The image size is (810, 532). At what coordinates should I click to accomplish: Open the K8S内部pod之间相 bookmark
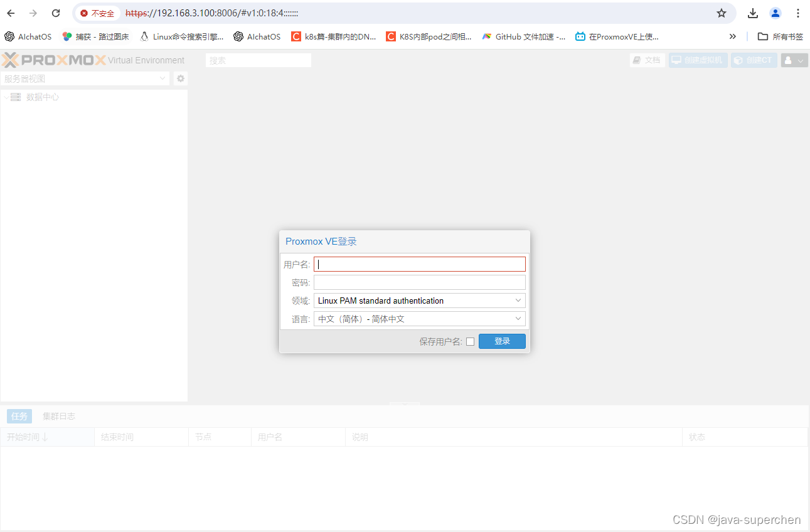click(x=429, y=36)
